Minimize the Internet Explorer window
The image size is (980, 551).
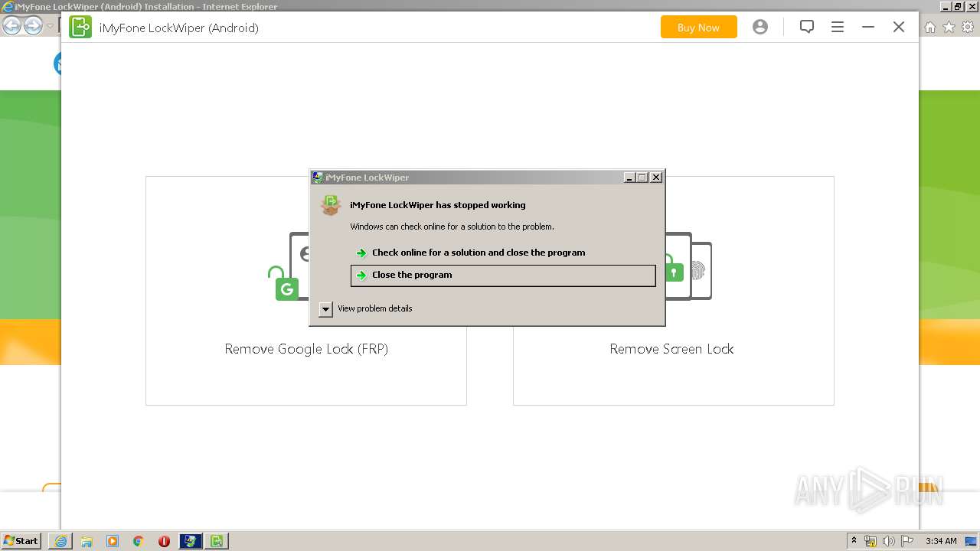[945, 6]
